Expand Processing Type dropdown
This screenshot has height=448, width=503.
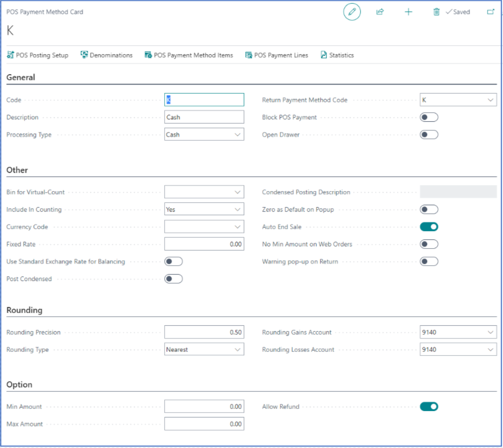(x=238, y=135)
